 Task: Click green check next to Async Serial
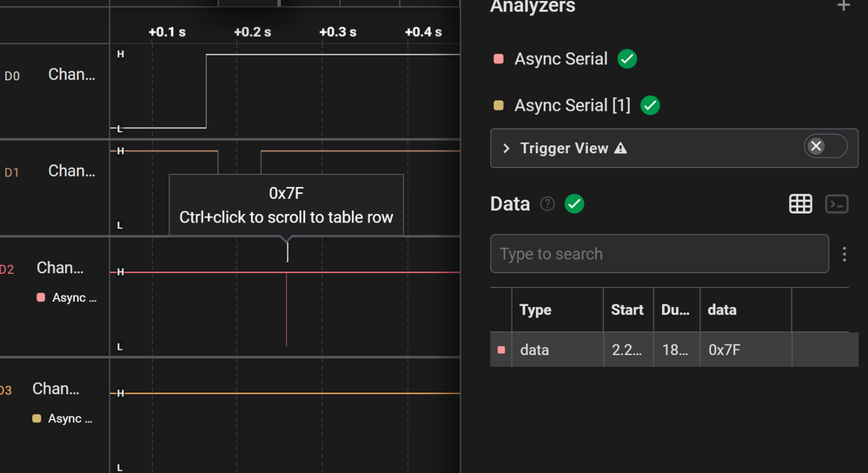tap(627, 59)
